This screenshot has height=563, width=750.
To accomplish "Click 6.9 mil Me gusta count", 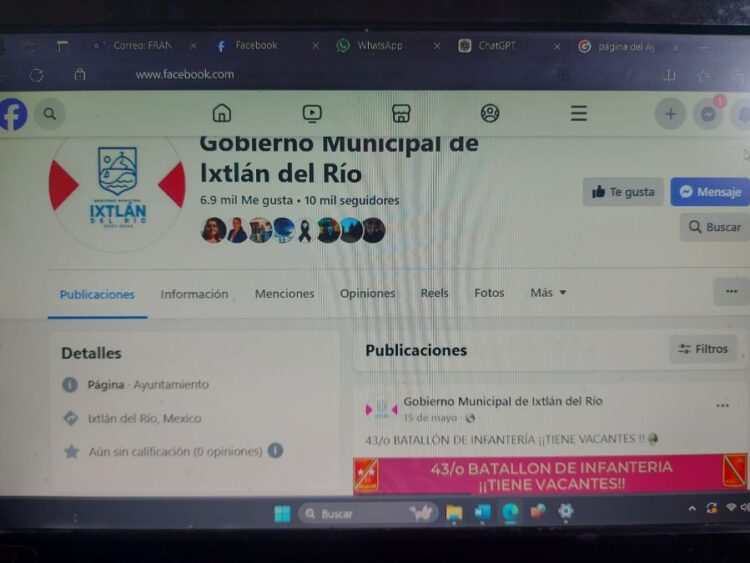I will coord(246,200).
